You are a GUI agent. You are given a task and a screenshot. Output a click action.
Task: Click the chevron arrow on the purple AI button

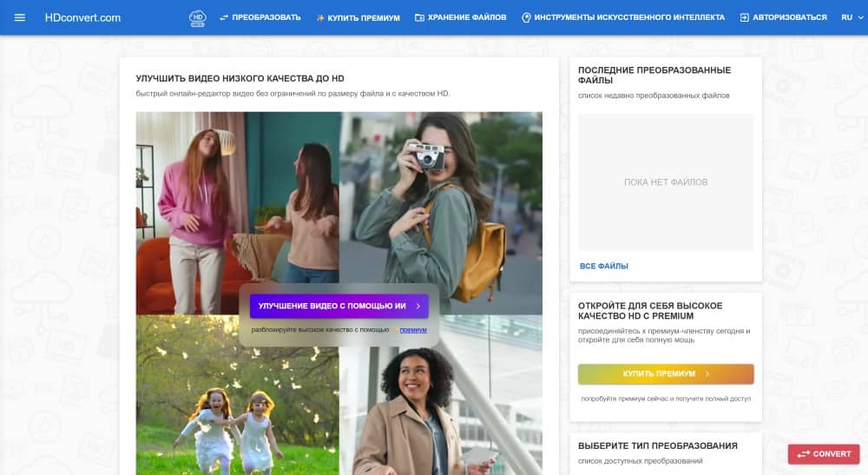coord(418,306)
